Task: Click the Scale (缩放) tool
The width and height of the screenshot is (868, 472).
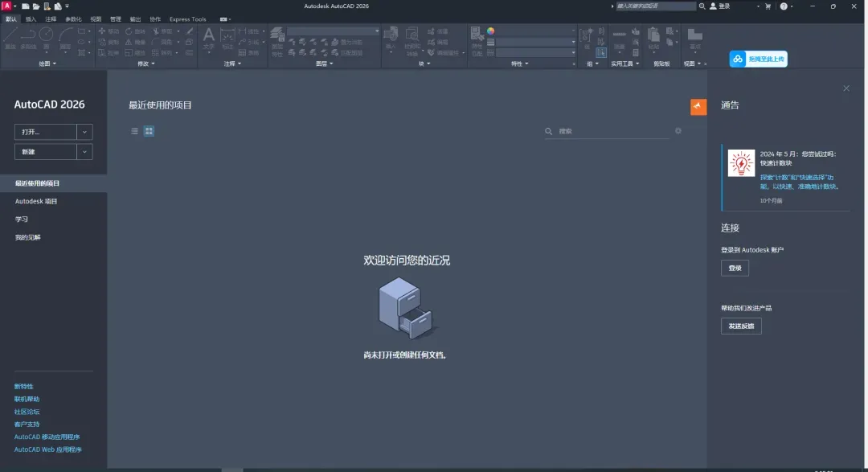Action: (135, 53)
